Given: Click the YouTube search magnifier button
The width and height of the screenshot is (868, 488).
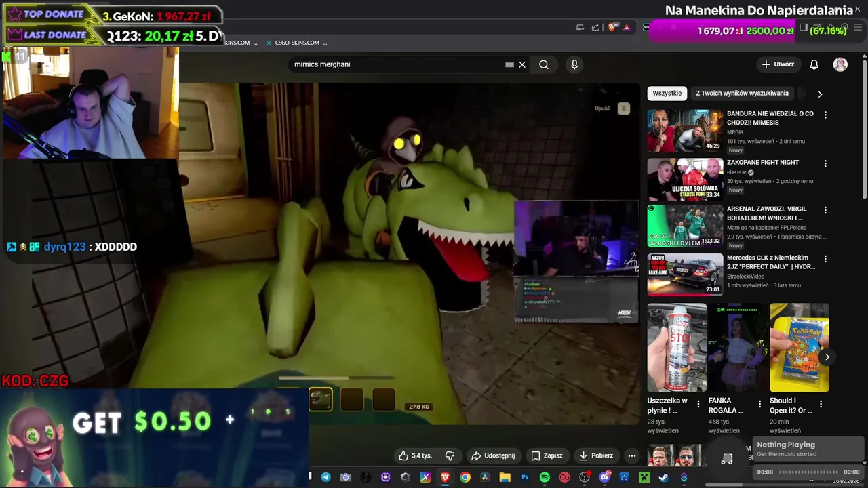Looking at the screenshot, I should 544,64.
